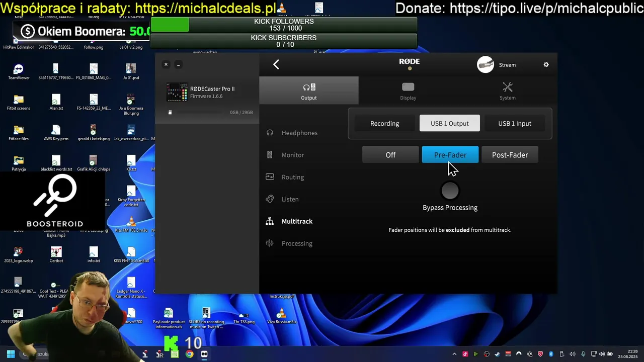The width and height of the screenshot is (644, 362).
Task: Select gerald i kotek.png on desktop
Action: [x=93, y=133]
